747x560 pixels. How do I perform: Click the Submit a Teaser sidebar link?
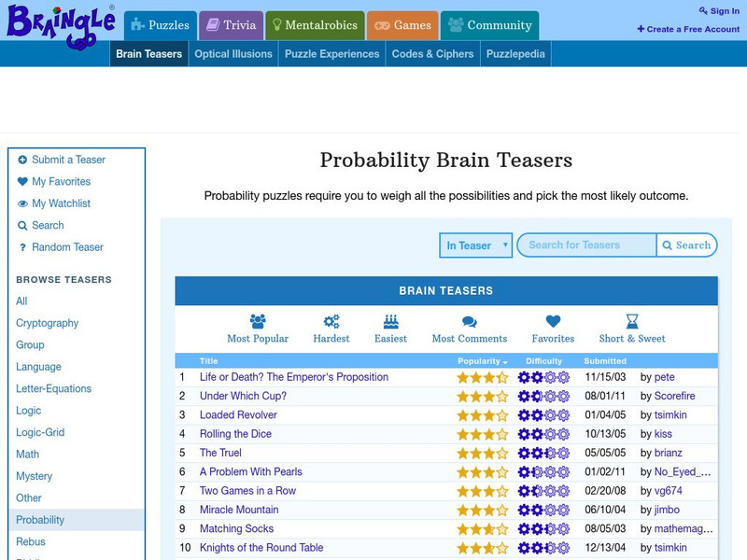68,160
